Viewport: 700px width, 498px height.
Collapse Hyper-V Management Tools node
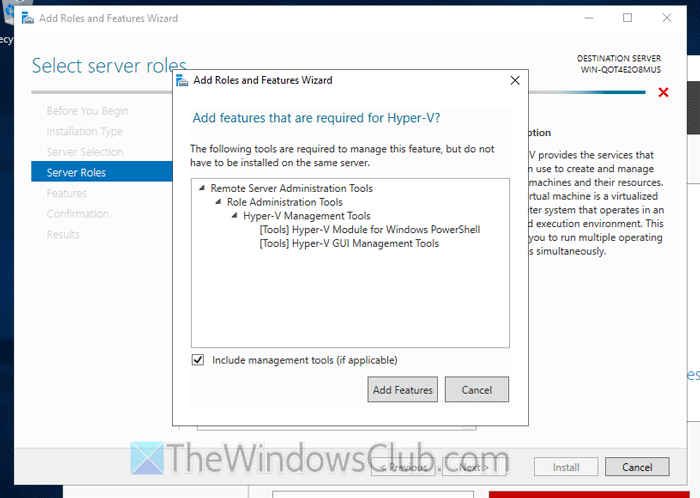[234, 216]
